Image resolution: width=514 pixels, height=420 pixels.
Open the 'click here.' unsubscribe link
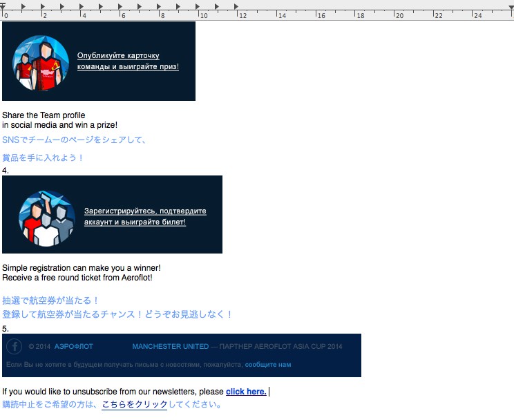point(246,392)
